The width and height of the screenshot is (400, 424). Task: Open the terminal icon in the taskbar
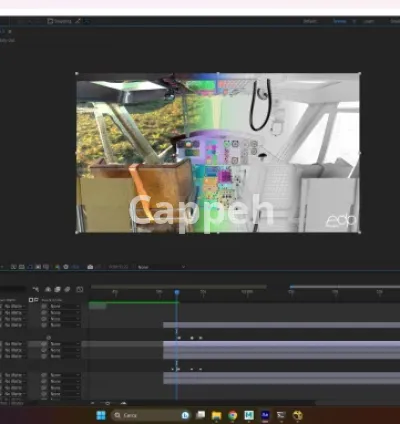click(281, 415)
